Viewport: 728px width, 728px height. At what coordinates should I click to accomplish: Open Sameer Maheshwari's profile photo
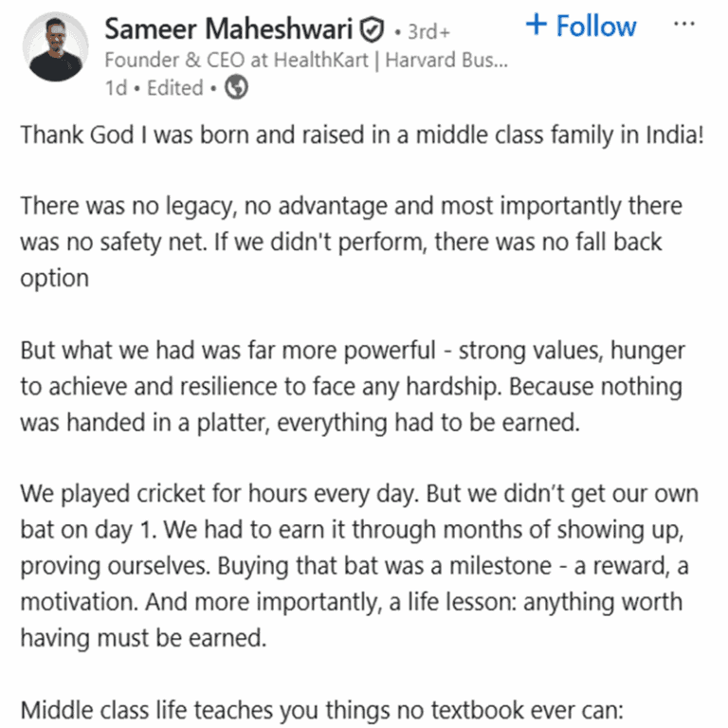tap(56, 46)
